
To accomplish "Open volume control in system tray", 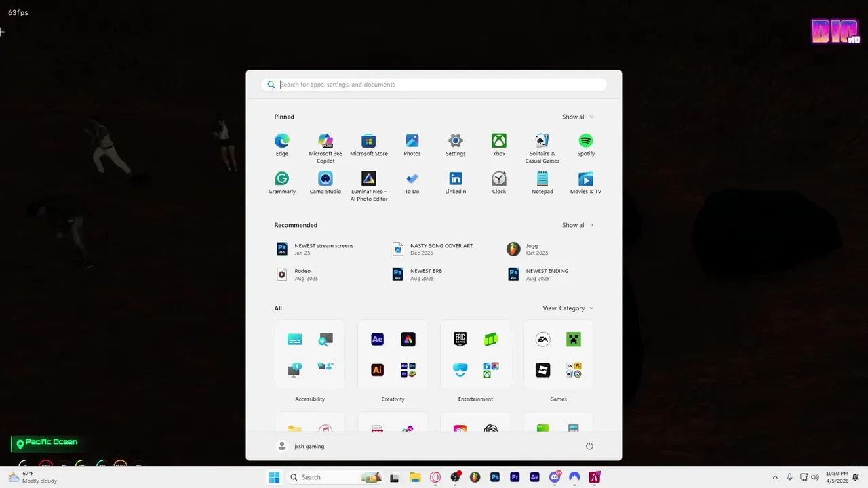I will tap(815, 477).
